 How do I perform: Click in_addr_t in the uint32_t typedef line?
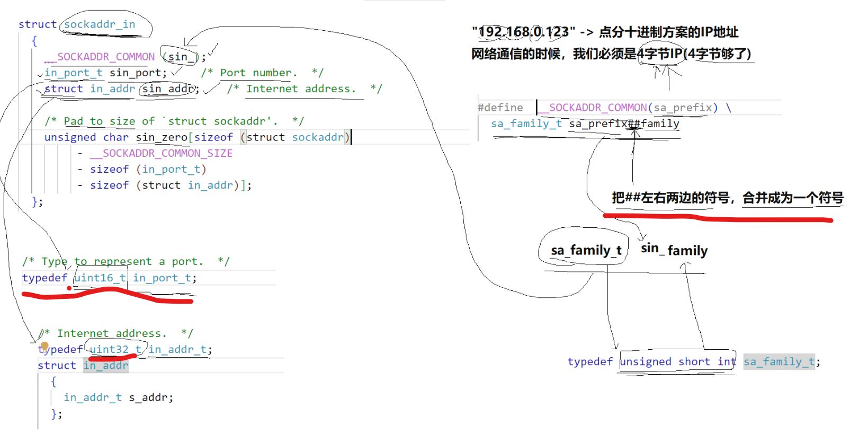click(178, 349)
